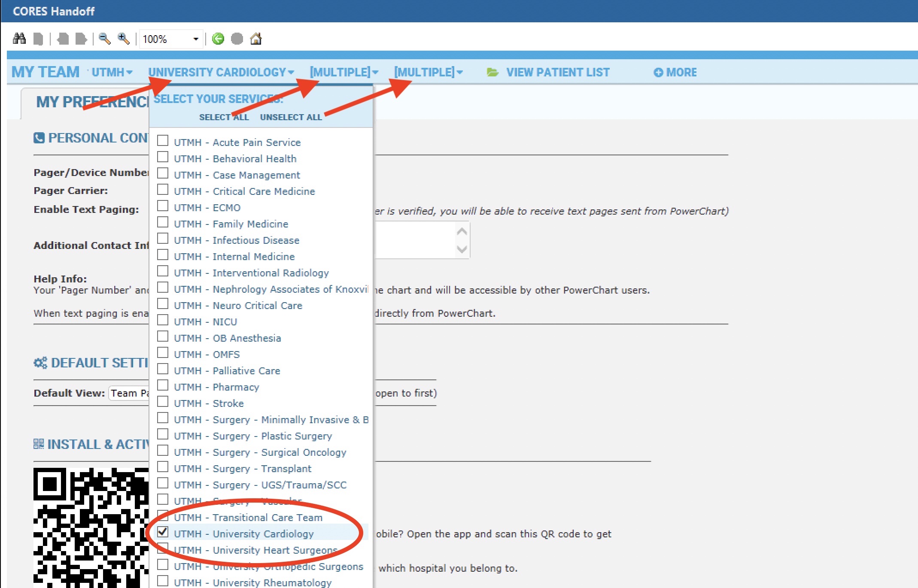
Task: Click the activation QR code image
Action: [x=91, y=527]
